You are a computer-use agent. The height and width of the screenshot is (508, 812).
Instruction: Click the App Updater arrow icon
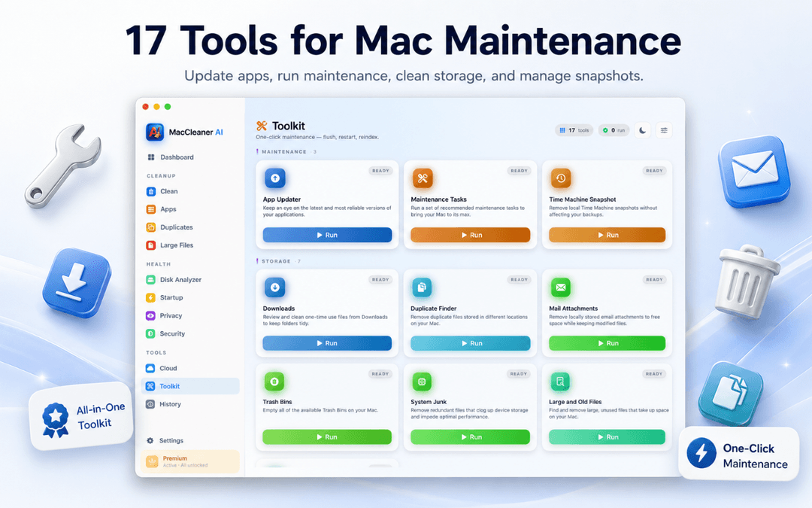(x=275, y=178)
